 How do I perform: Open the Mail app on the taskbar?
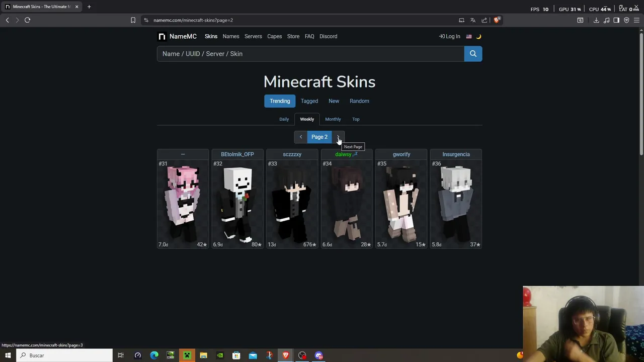[253, 355]
